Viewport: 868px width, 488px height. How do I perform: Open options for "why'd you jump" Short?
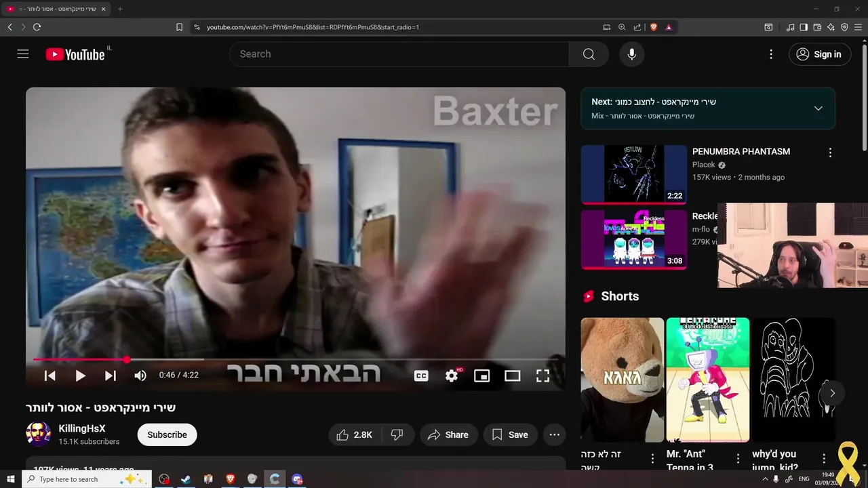(x=824, y=458)
